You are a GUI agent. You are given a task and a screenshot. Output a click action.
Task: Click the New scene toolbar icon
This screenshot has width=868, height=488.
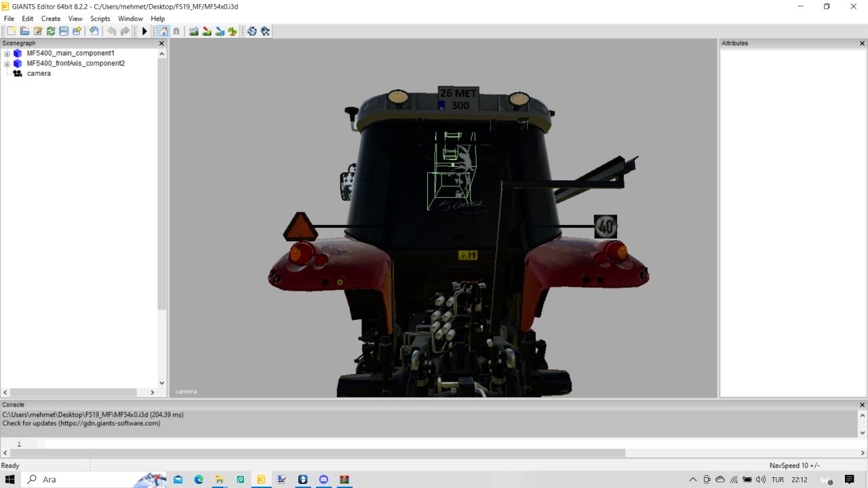click(x=12, y=31)
